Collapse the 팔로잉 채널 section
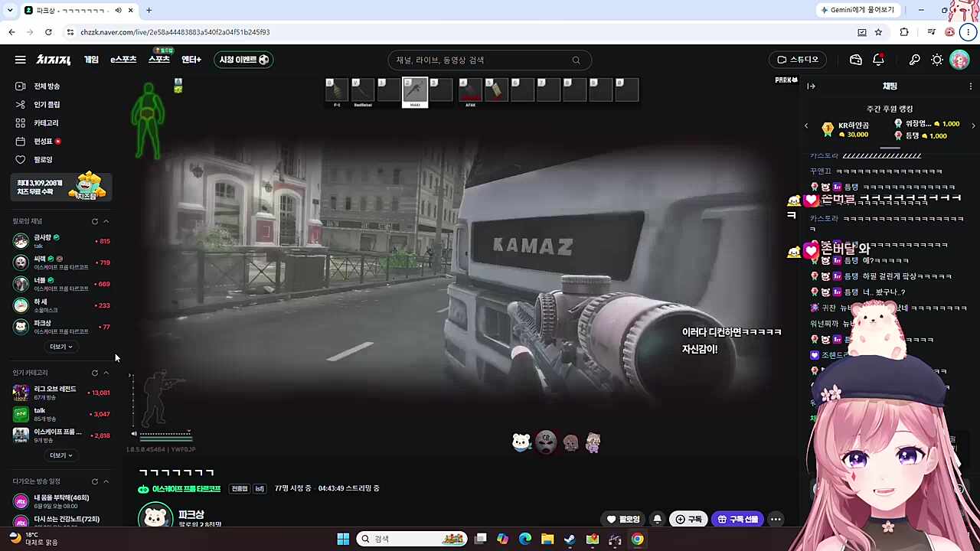This screenshot has width=980, height=551. pos(106,221)
